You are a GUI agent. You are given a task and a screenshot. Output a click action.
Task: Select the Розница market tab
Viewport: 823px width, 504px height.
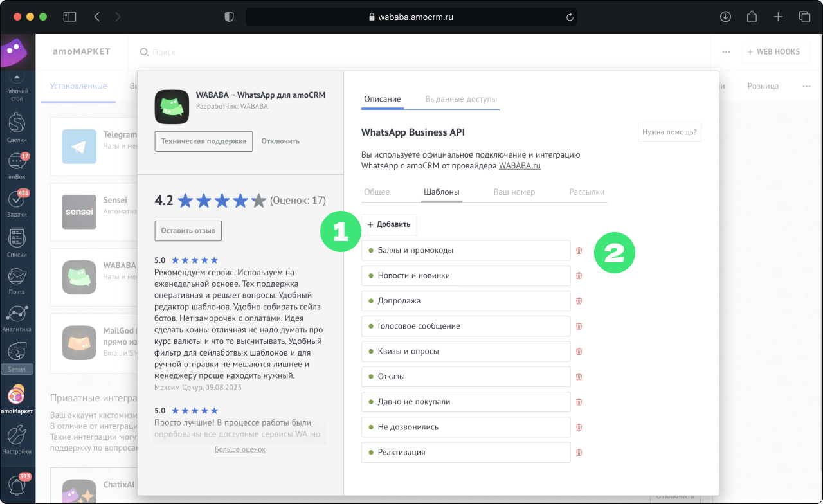763,86
